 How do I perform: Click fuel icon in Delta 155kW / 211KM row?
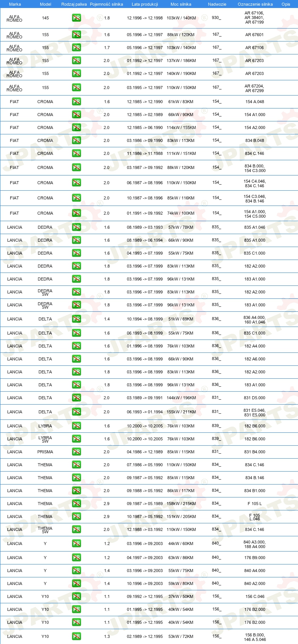pyautogui.click(x=77, y=412)
